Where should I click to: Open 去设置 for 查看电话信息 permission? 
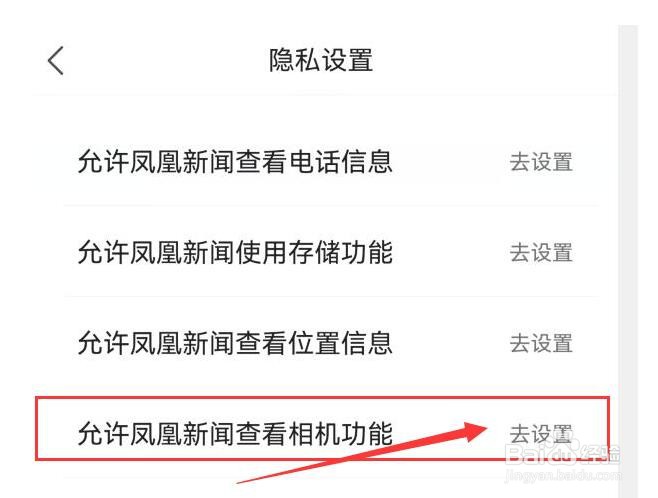[541, 162]
